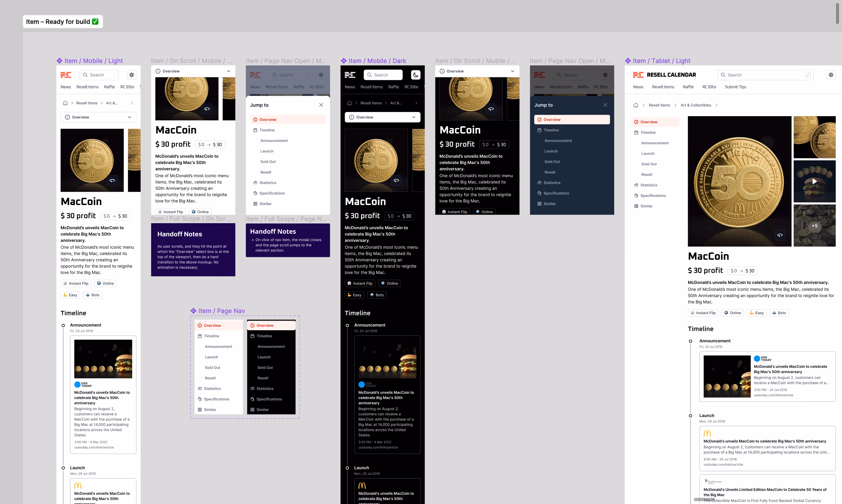
Task: Click the Specifications tag icon in the Jump to modal
Action: (256, 193)
